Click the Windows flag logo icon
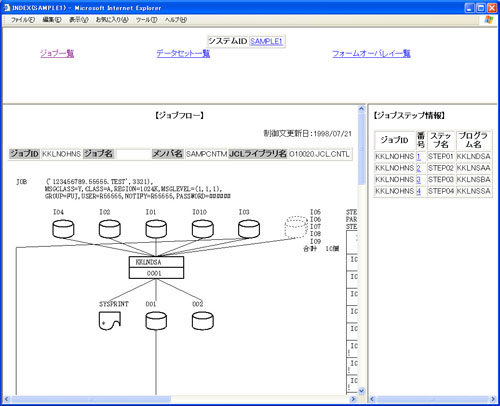Image resolution: width=500 pixels, height=406 pixels. pyautogui.click(x=489, y=20)
